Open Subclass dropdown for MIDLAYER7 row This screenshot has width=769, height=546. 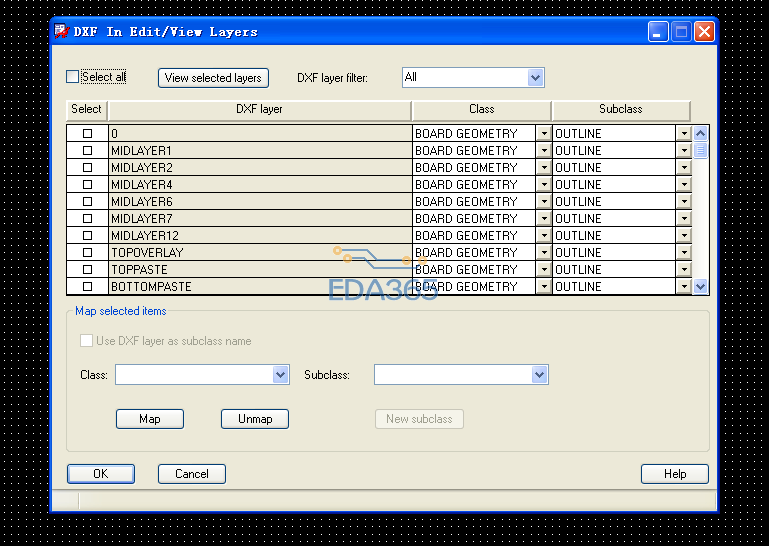(x=684, y=218)
